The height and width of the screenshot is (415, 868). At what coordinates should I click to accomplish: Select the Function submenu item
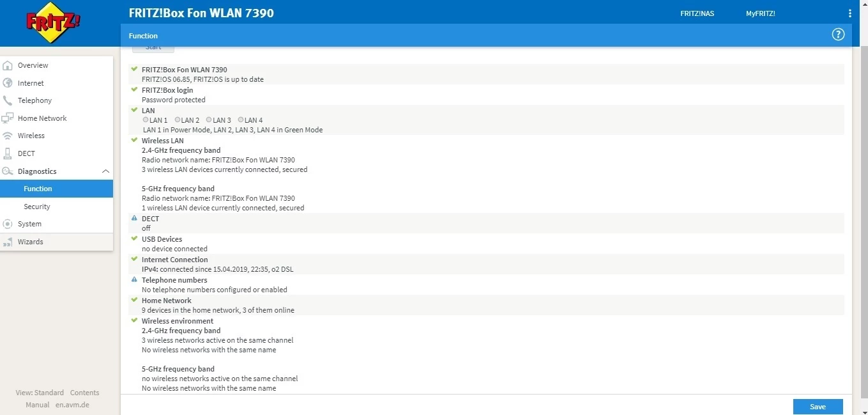tap(56, 189)
